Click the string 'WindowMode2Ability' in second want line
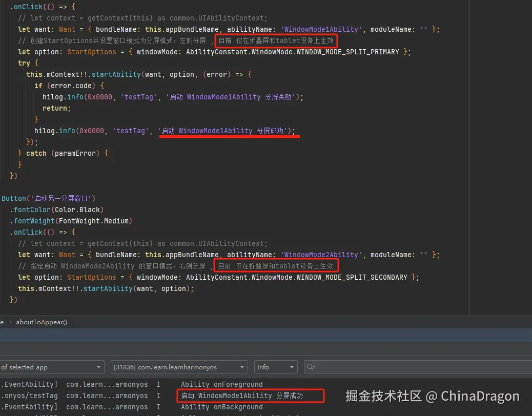532x416 pixels. pos(321,255)
